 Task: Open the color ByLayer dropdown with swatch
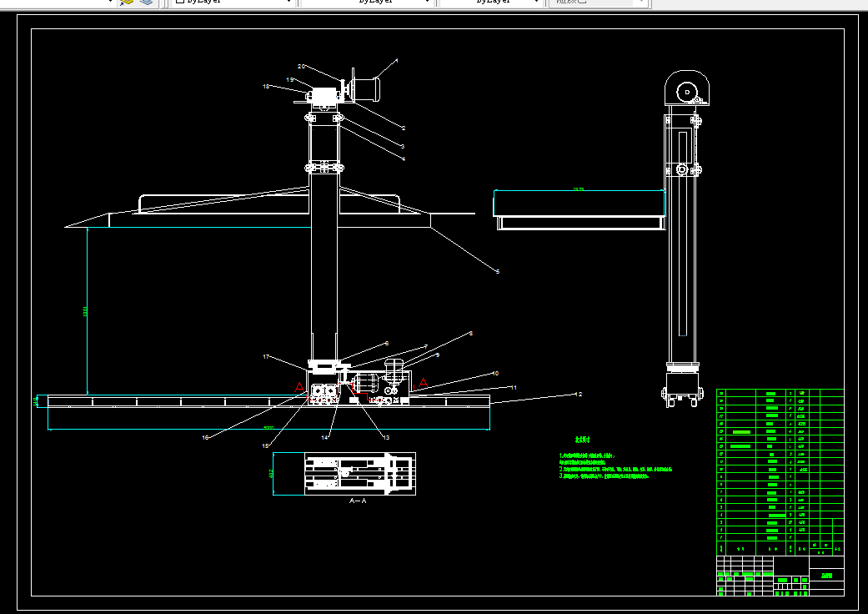(233, 3)
